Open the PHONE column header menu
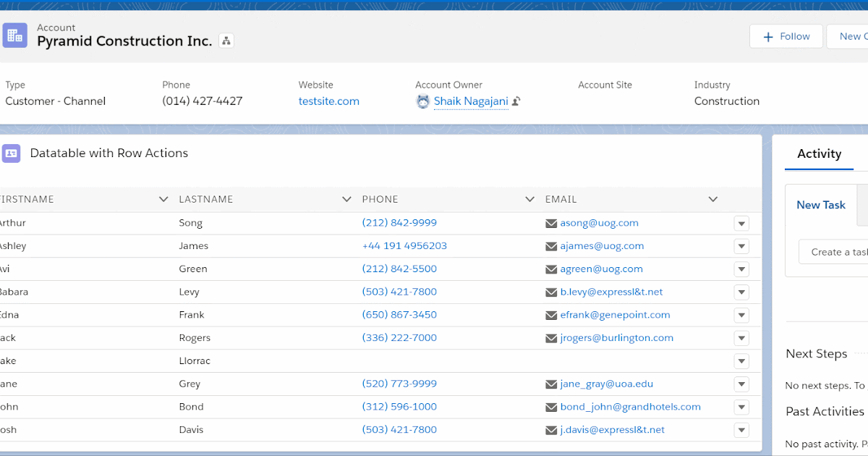This screenshot has height=456, width=868. click(529, 198)
